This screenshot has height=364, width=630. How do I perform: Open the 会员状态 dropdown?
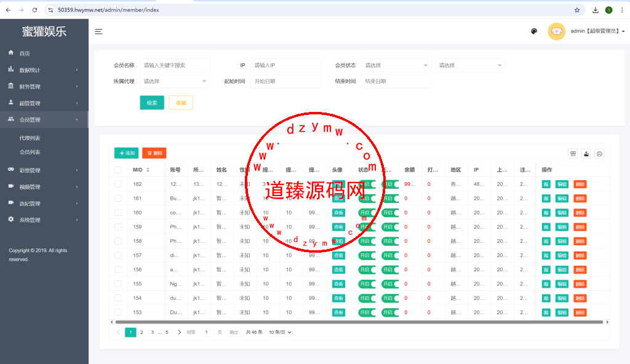pyautogui.click(x=396, y=65)
